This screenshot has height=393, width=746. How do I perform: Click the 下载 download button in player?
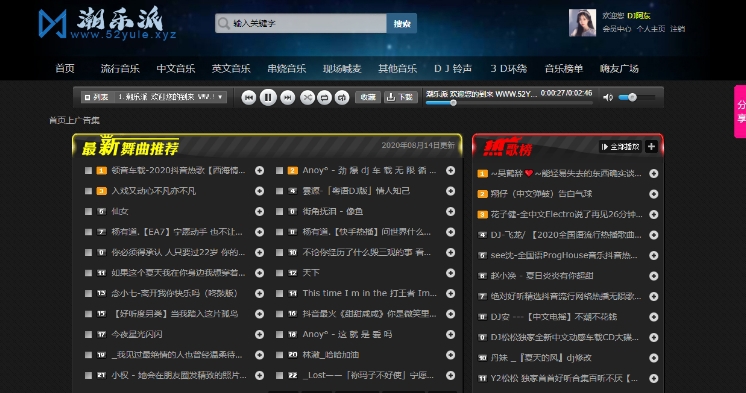point(400,98)
